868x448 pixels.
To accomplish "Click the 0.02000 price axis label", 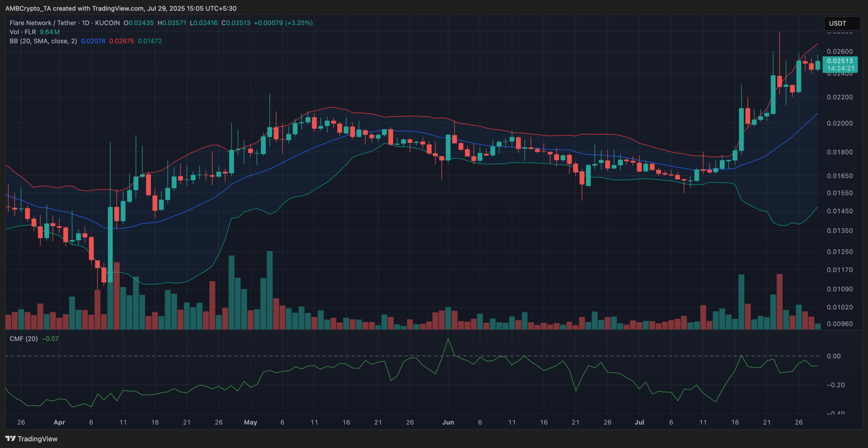I will click(x=840, y=123).
